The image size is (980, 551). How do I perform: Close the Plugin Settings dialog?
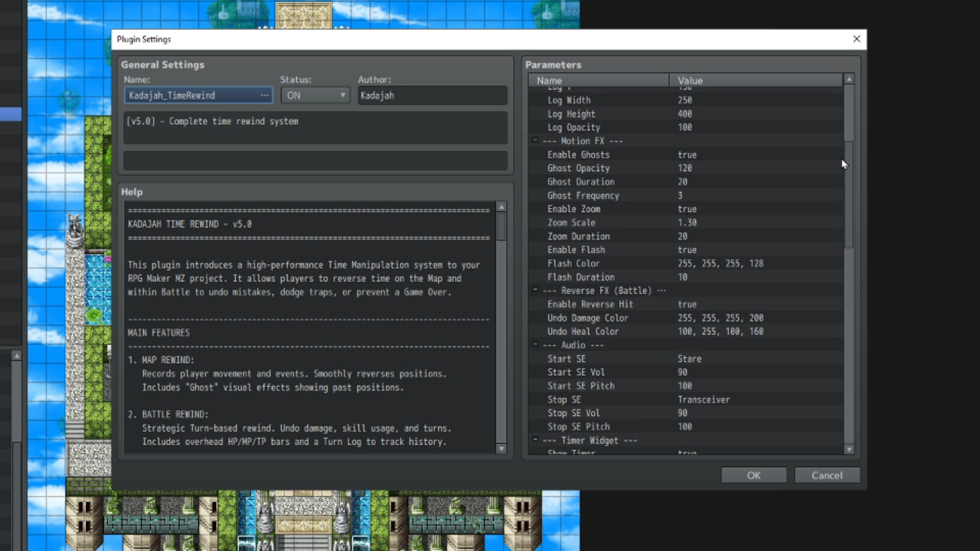856,39
